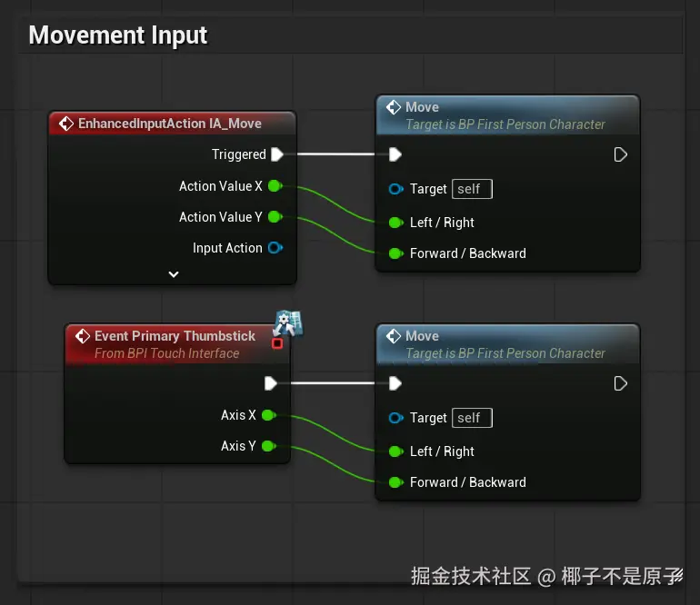Click the upper Move node exec input pin

[x=395, y=154]
